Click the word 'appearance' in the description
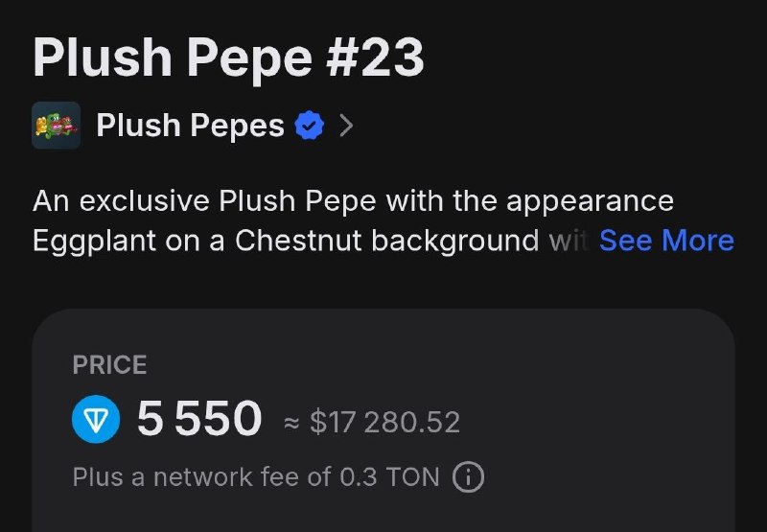The image size is (767, 532). point(590,202)
